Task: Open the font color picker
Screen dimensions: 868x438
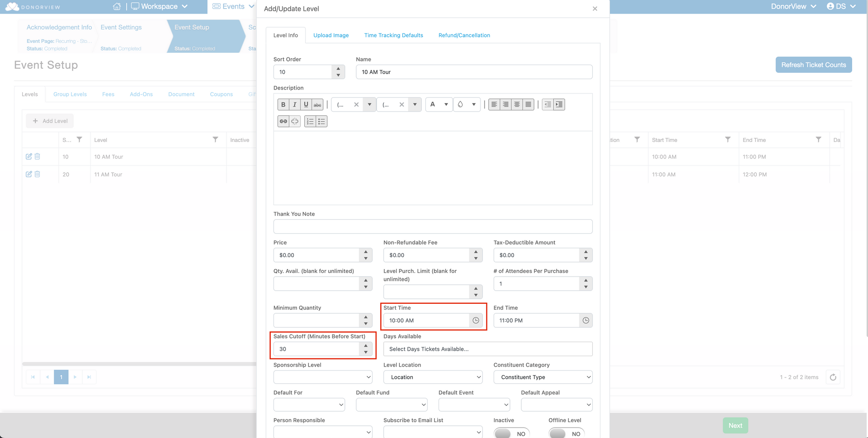Action: click(x=439, y=104)
